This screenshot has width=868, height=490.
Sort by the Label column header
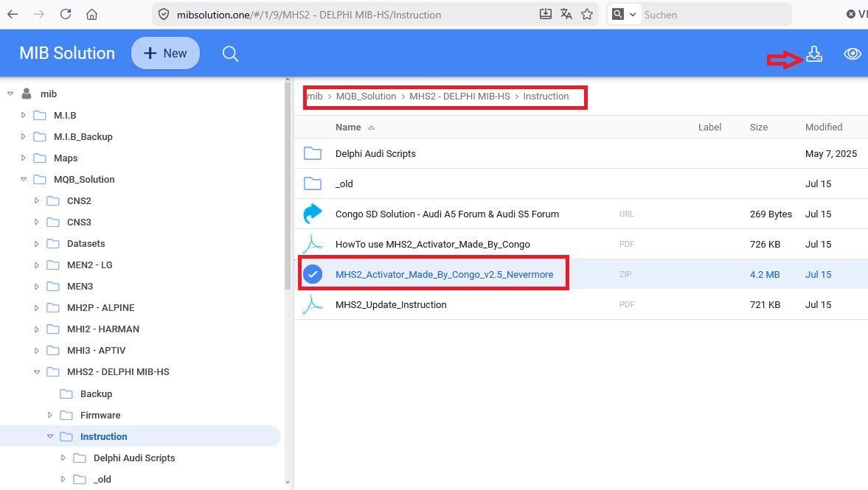pyautogui.click(x=709, y=127)
